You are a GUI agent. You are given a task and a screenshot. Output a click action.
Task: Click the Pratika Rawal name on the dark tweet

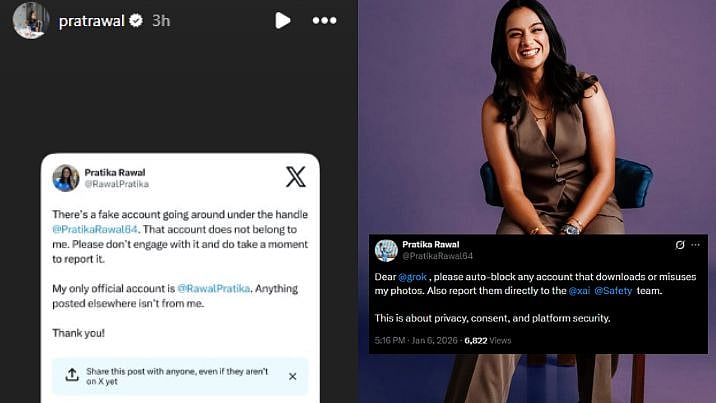click(x=431, y=245)
